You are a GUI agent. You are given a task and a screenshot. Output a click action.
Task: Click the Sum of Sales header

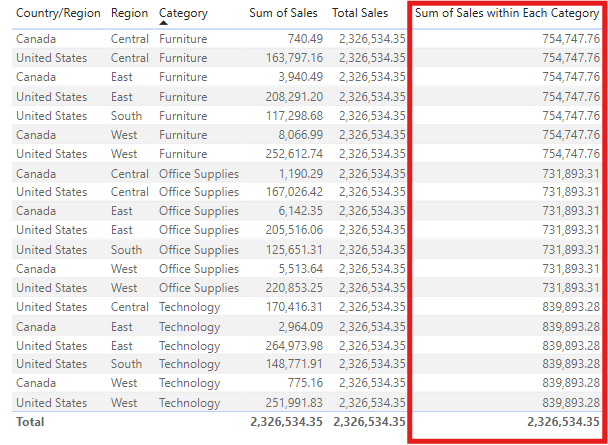tap(283, 13)
